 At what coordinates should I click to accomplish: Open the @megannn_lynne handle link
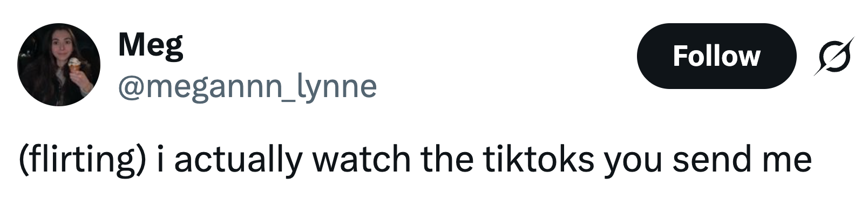[247, 86]
